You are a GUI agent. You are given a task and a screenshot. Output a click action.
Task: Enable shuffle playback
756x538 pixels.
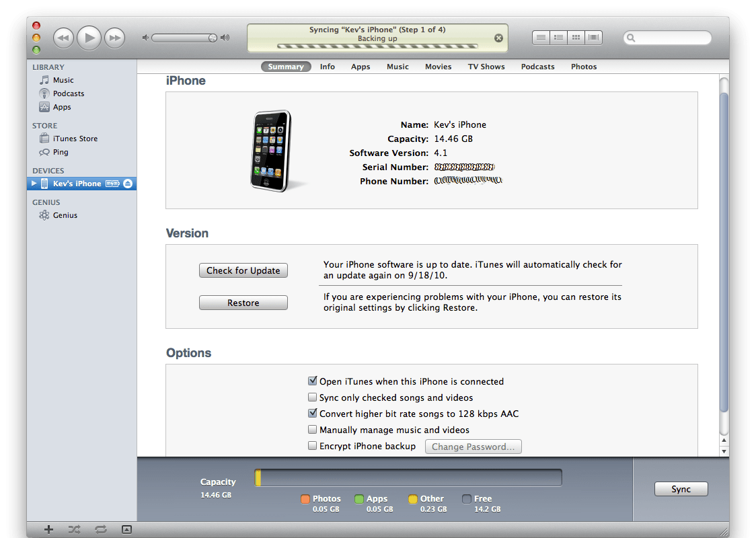(74, 529)
